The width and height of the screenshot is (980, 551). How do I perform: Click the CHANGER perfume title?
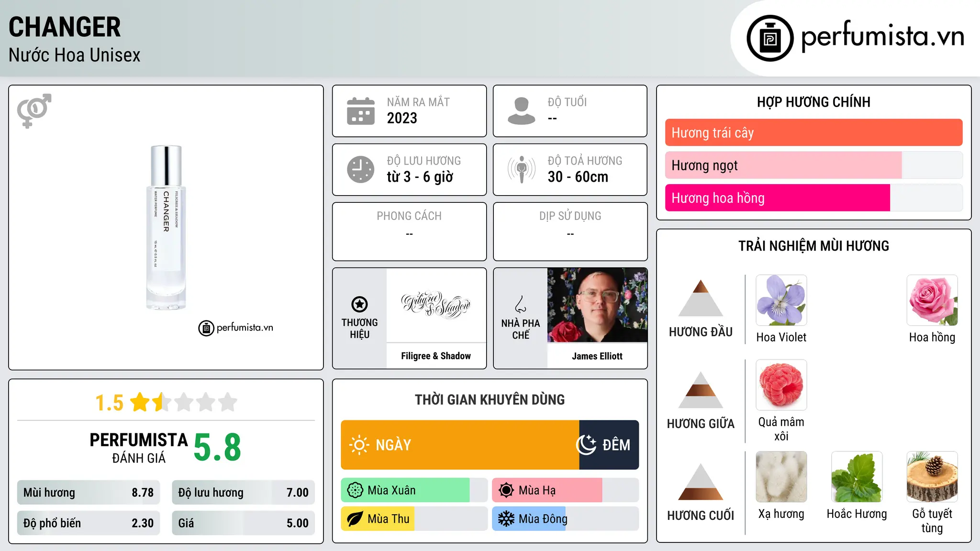tap(65, 27)
